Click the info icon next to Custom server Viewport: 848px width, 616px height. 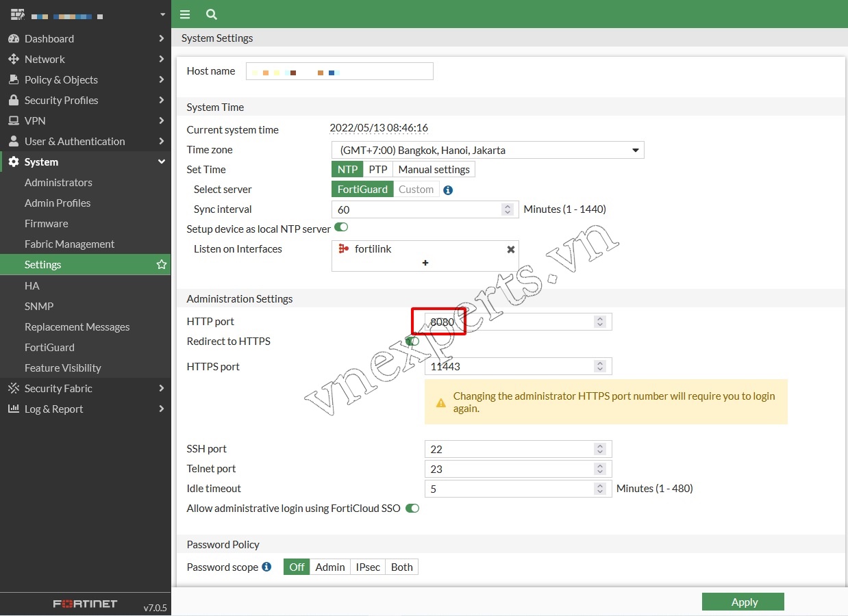point(448,189)
